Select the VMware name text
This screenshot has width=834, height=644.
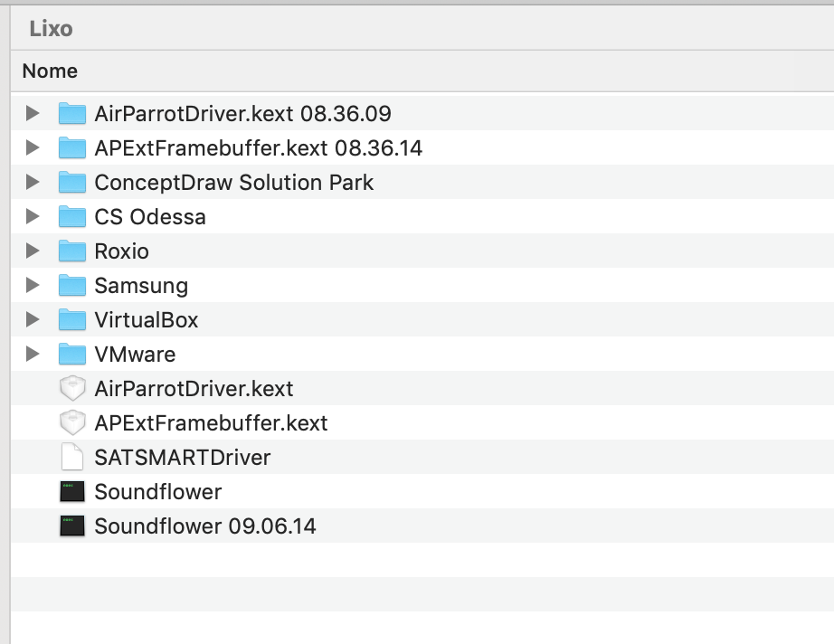coord(135,355)
